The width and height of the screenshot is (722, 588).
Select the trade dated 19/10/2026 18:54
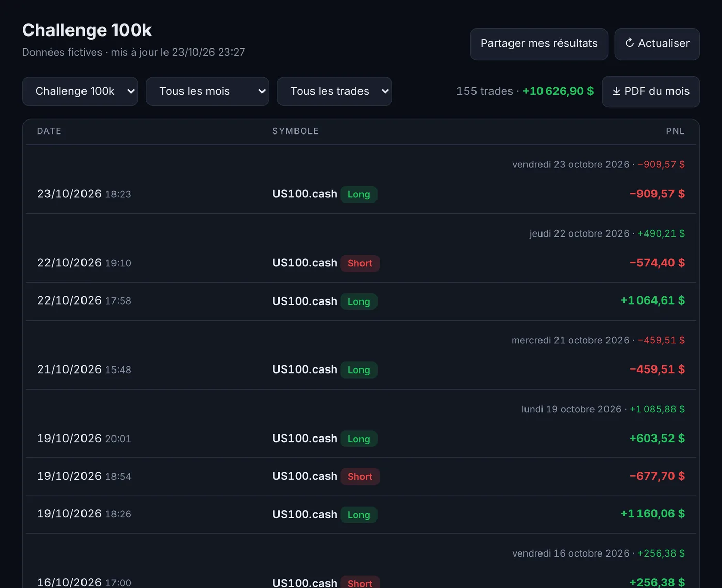[x=361, y=476]
